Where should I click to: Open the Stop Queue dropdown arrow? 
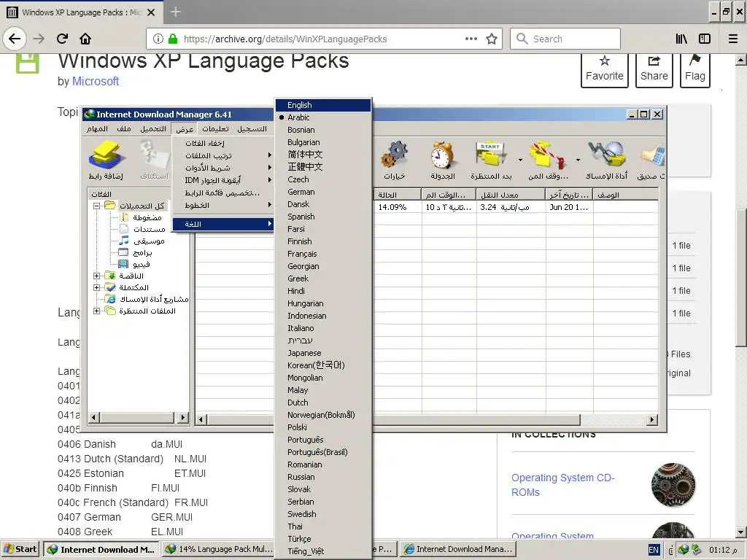(578, 160)
